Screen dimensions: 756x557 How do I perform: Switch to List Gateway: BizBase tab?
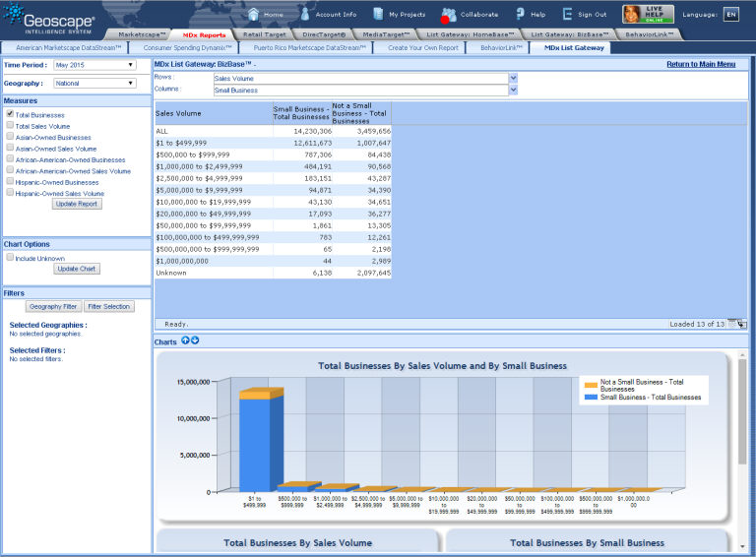tap(569, 34)
